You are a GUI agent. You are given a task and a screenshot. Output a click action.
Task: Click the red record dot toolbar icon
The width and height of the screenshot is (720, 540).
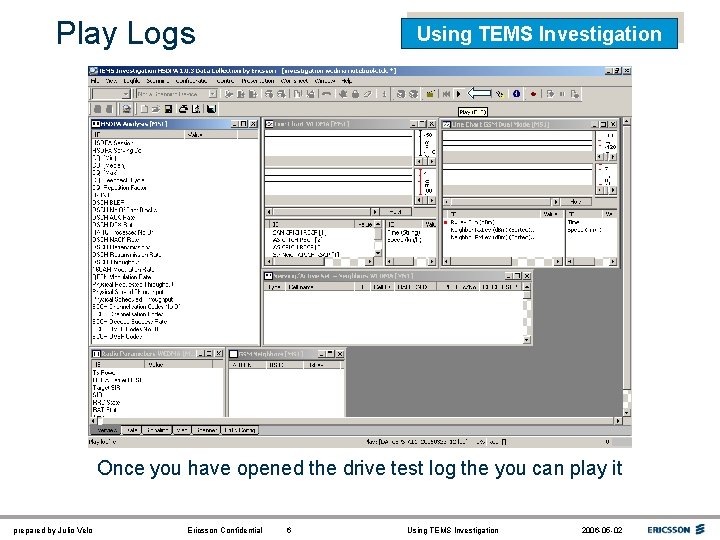click(533, 94)
